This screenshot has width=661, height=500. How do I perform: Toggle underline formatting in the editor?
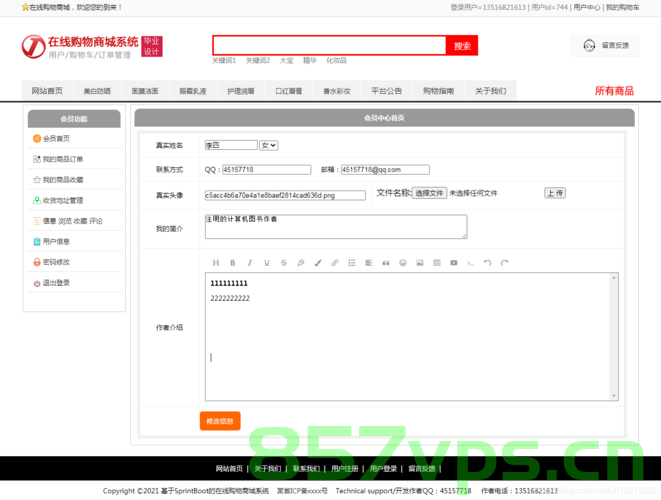(x=267, y=263)
